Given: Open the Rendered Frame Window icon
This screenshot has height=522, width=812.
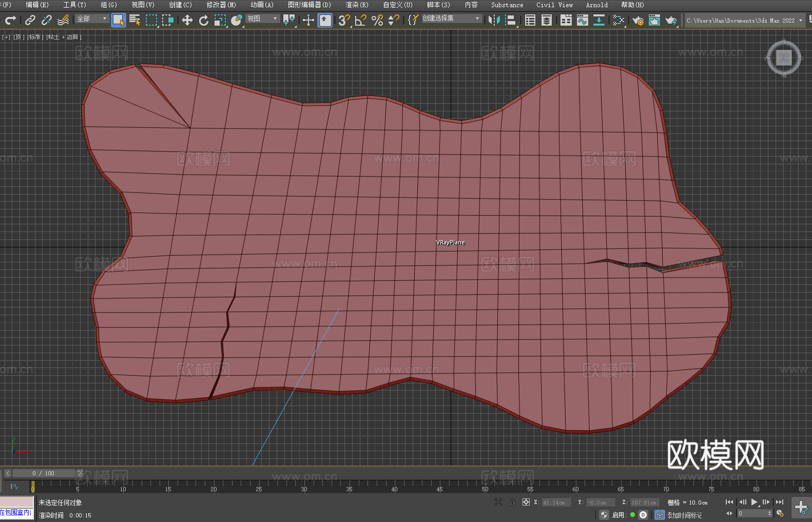Looking at the screenshot, I should click(654, 20).
